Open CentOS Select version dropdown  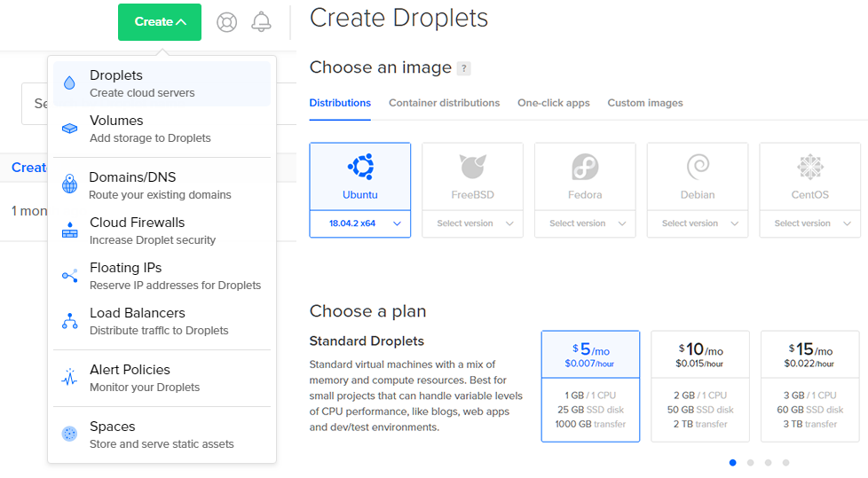pyautogui.click(x=810, y=223)
